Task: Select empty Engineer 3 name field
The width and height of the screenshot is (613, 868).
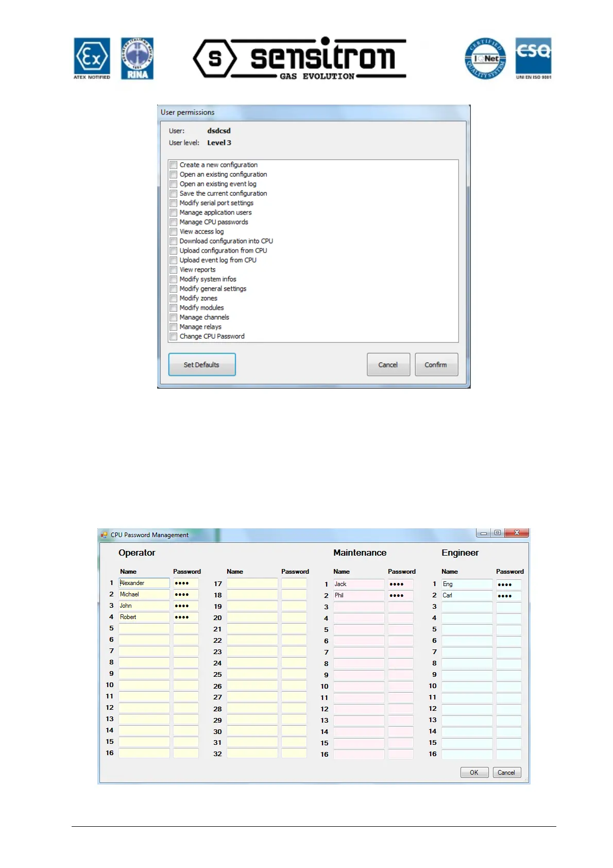Action: click(467, 607)
